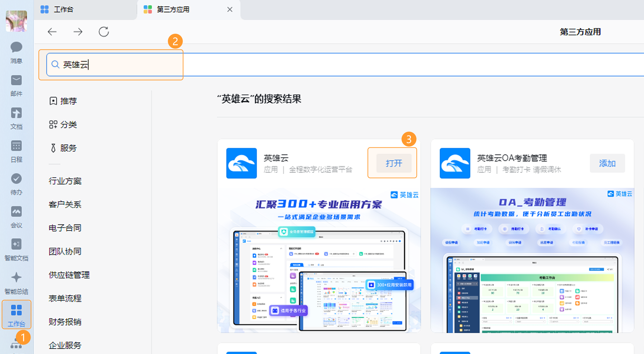Click the 英雄云 app cloud logo

(241, 163)
